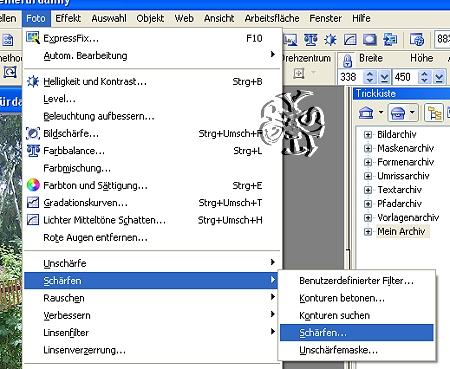Screen dimensions: 450x369
Task: Open the Verbessern submenu
Action: click(152, 315)
